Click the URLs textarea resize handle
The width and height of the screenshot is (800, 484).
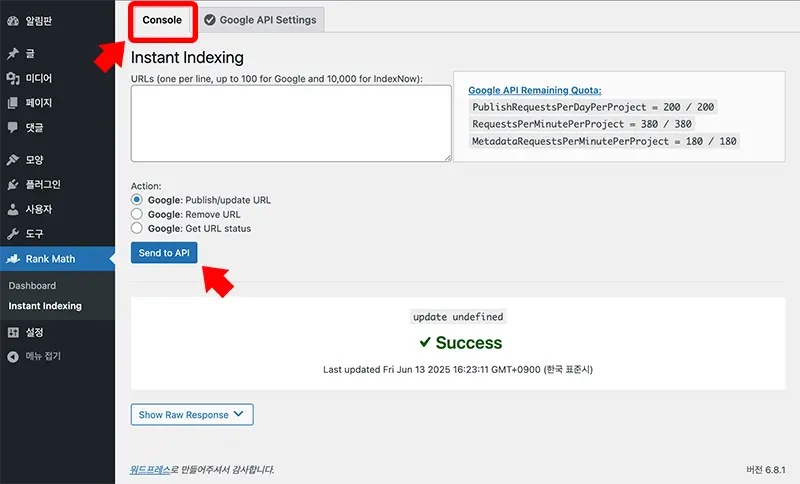click(x=448, y=158)
